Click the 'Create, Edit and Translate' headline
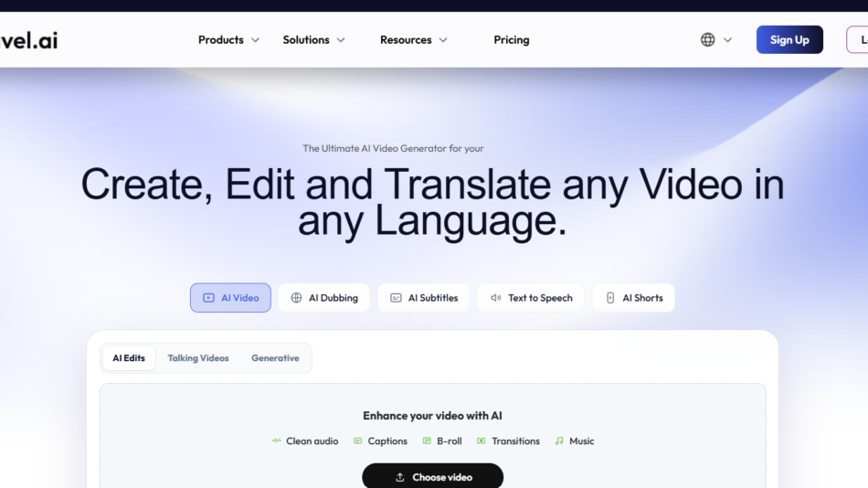Image resolution: width=868 pixels, height=488 pixels. (432, 202)
